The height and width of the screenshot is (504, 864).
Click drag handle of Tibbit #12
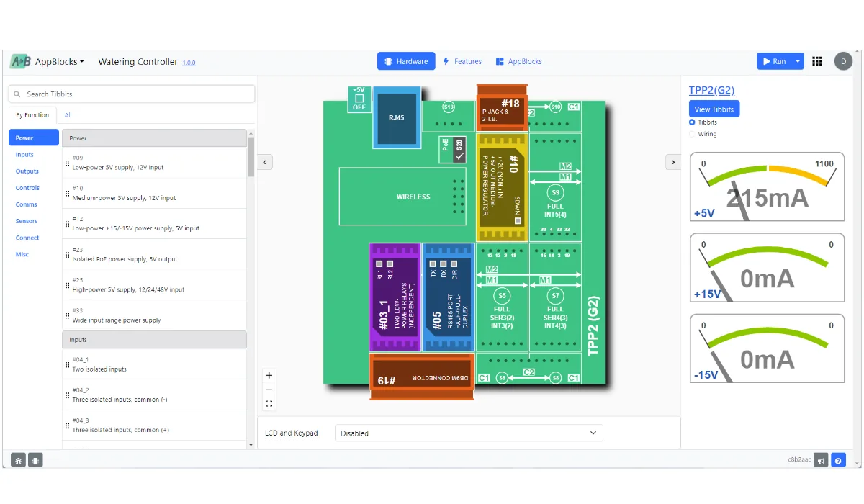click(x=68, y=224)
